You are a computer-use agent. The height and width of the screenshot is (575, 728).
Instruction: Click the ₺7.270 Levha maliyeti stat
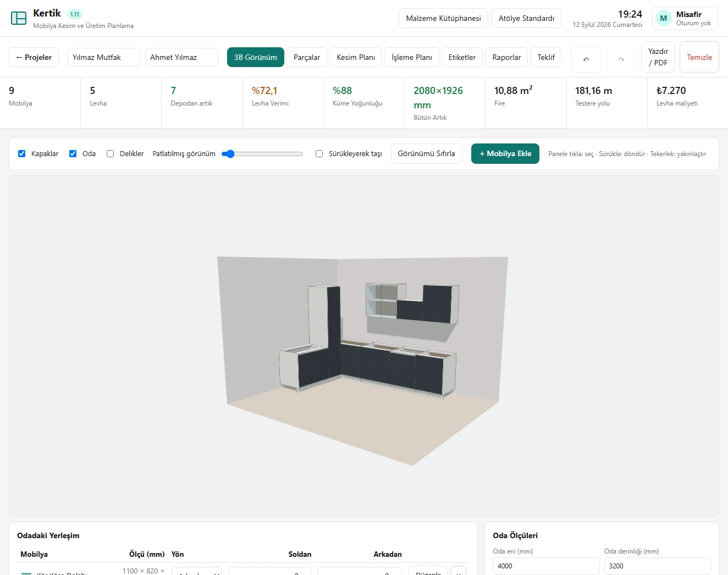pyautogui.click(x=687, y=103)
